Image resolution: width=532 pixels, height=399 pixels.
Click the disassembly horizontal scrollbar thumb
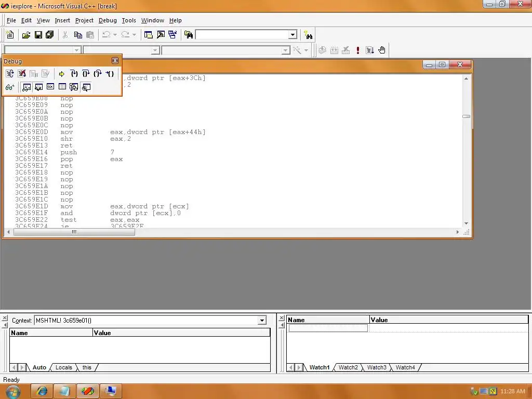click(74, 232)
